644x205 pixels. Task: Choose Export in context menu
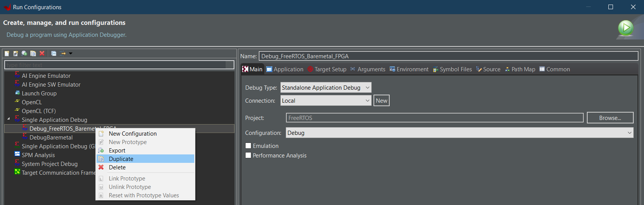click(x=145, y=150)
